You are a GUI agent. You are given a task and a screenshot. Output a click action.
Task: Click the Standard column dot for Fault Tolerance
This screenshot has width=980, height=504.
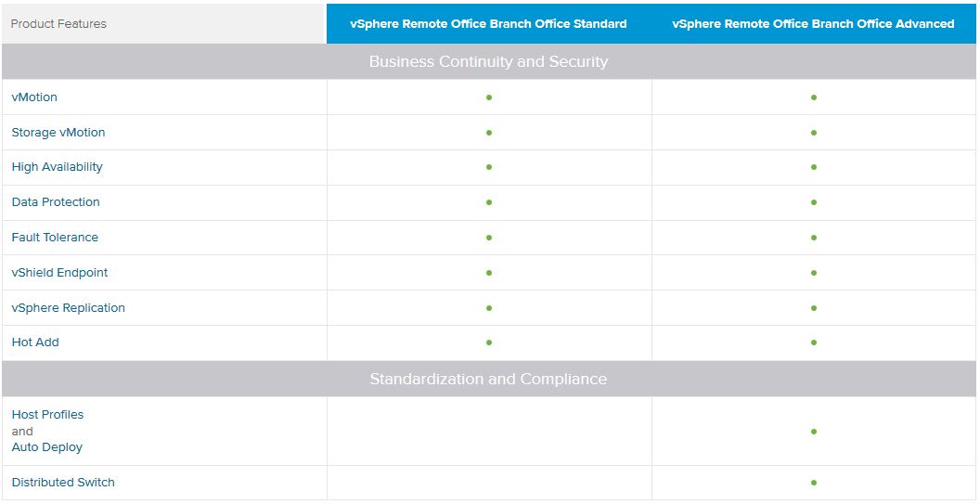tap(489, 238)
